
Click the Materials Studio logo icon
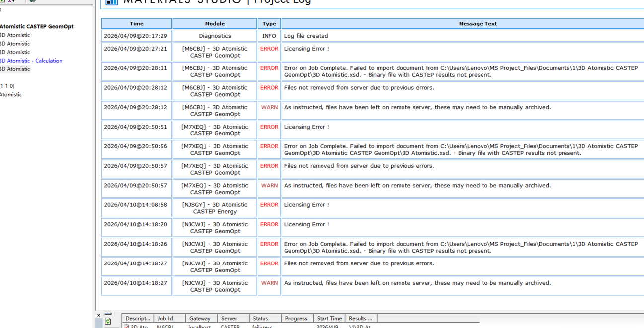tap(112, 2)
